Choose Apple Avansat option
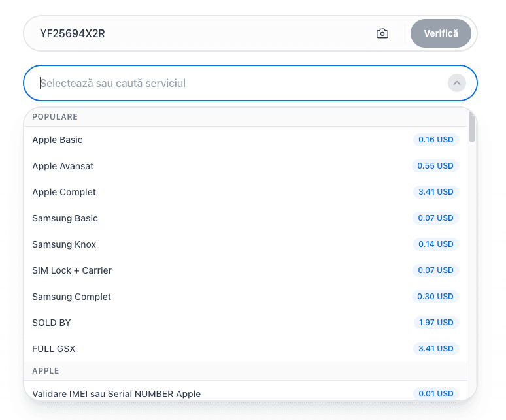Screen dimensions: 506x420 click(x=63, y=166)
